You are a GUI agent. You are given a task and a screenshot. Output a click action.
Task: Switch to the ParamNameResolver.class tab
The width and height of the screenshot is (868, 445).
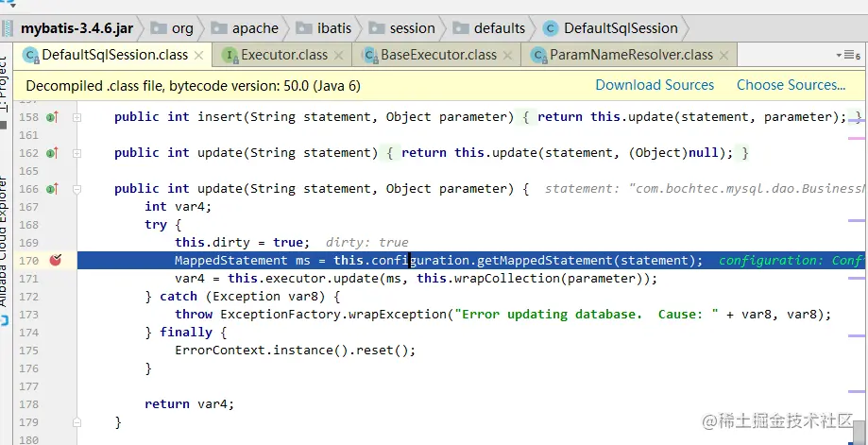[629, 56]
